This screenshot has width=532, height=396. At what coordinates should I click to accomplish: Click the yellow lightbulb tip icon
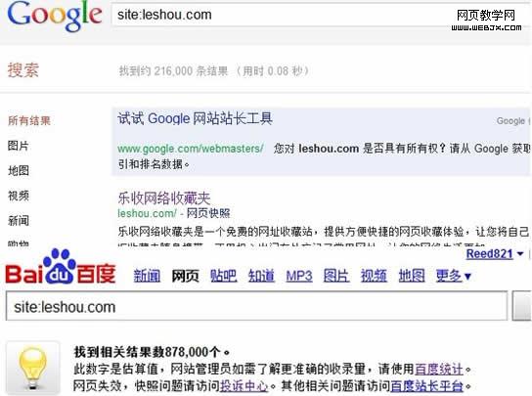32,369
